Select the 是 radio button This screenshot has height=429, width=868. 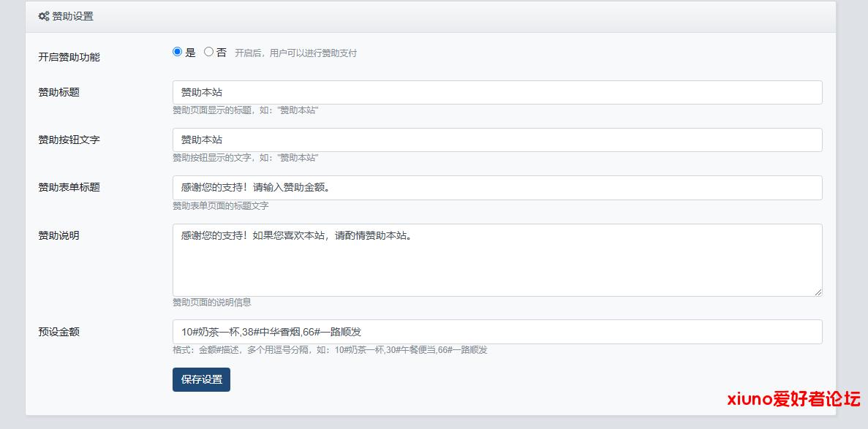177,52
